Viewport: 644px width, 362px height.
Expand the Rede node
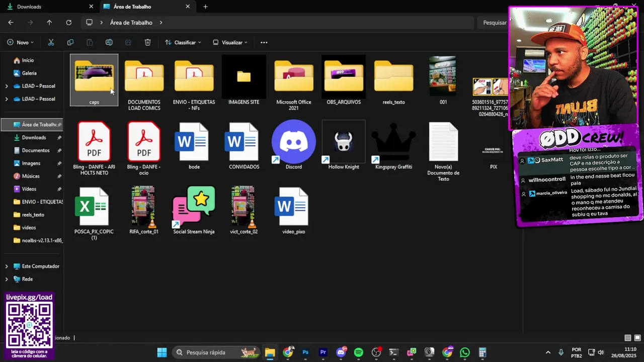click(7, 279)
